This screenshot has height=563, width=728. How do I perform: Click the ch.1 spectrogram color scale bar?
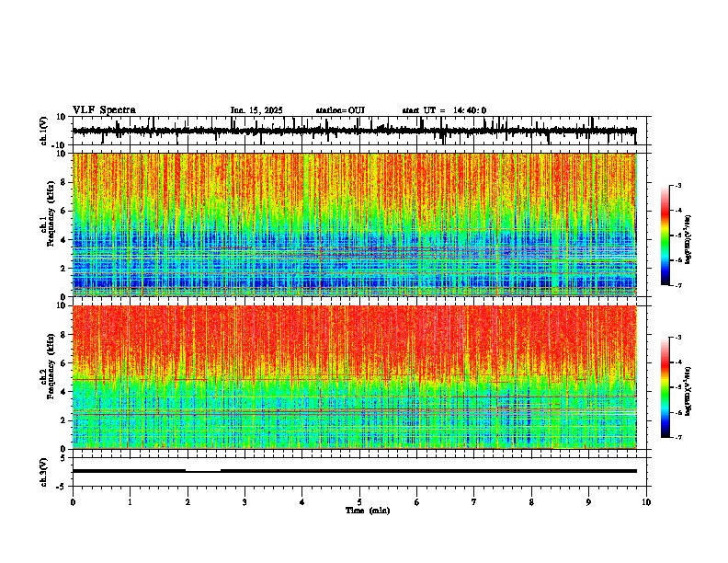click(x=665, y=236)
